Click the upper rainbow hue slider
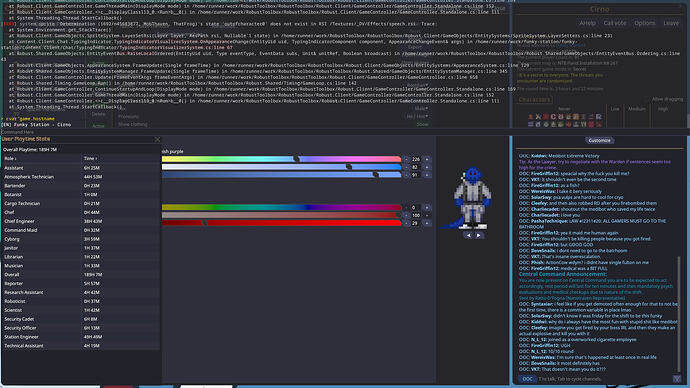This screenshot has width=690, height=388. (282, 159)
